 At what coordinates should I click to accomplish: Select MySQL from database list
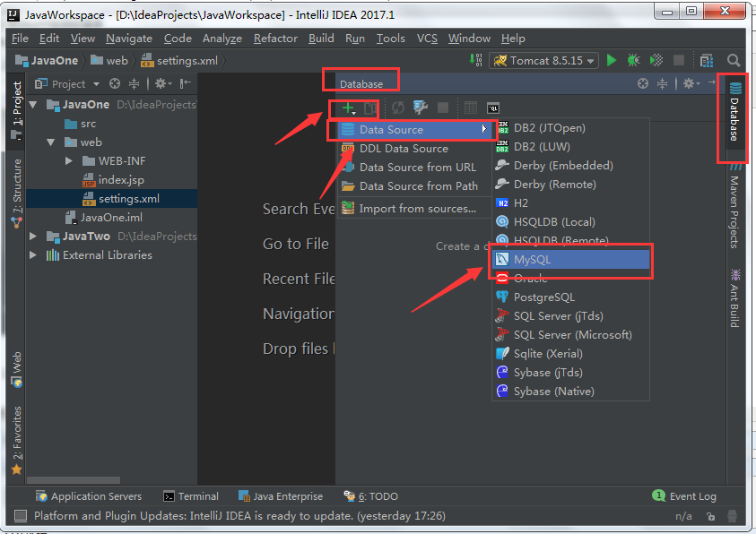[571, 260]
